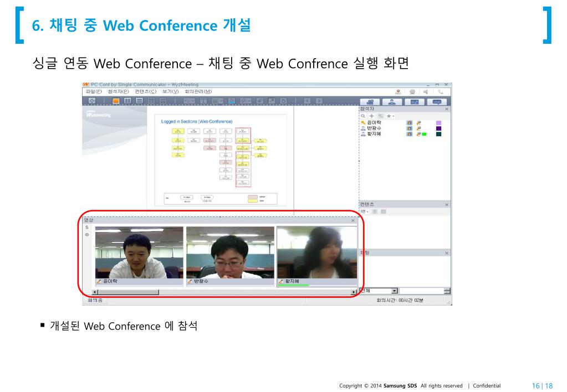567x392 pixels.
Task: Click the left arrow of video scrollbar
Action: (95, 292)
